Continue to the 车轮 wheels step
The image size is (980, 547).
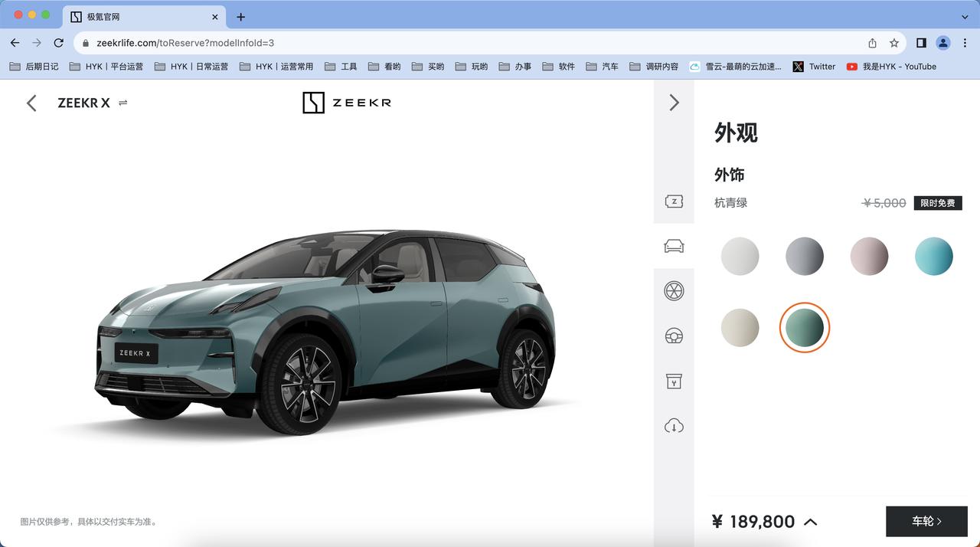[x=926, y=521]
